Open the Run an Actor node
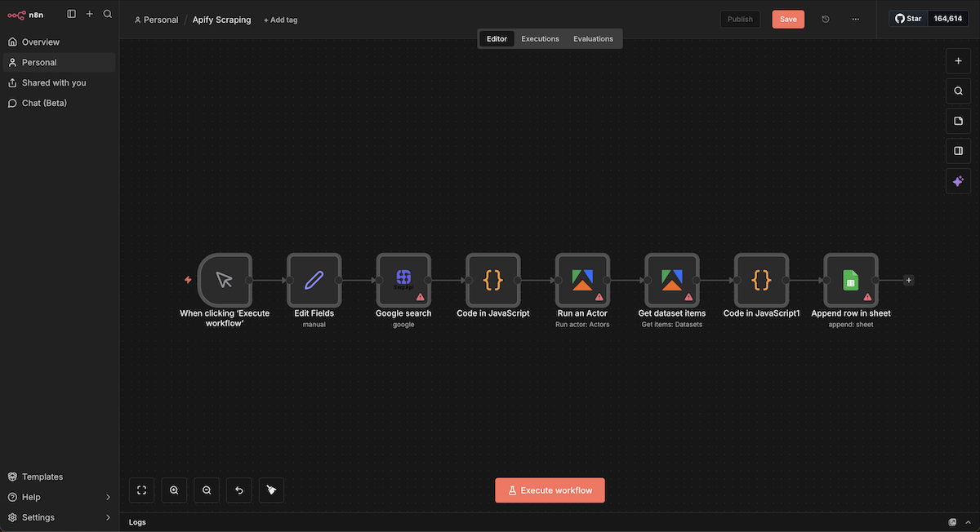The height and width of the screenshot is (532, 980). (582, 280)
